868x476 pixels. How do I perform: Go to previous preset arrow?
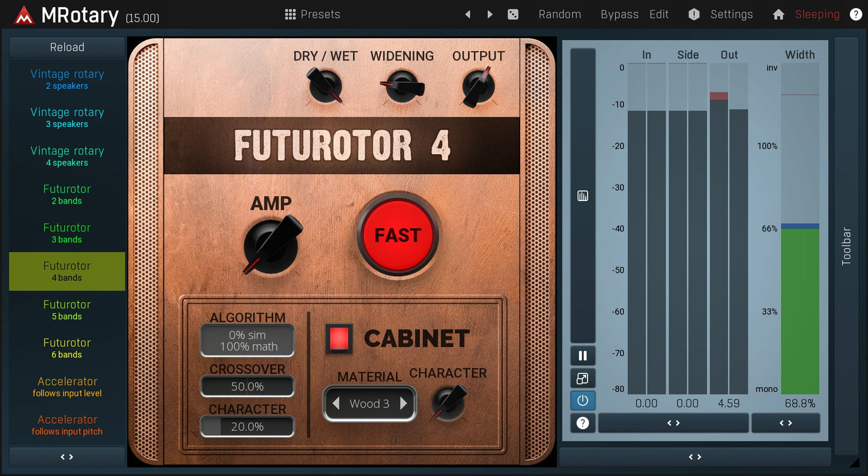coord(467,14)
